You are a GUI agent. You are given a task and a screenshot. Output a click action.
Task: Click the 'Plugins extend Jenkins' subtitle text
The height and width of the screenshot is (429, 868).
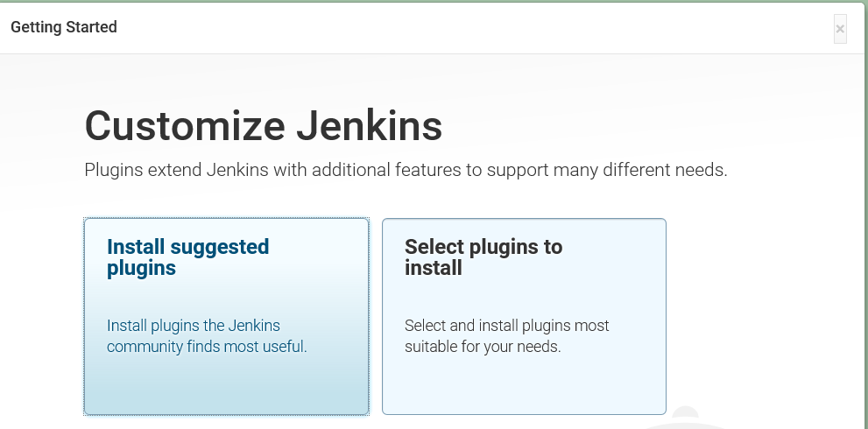(x=406, y=170)
